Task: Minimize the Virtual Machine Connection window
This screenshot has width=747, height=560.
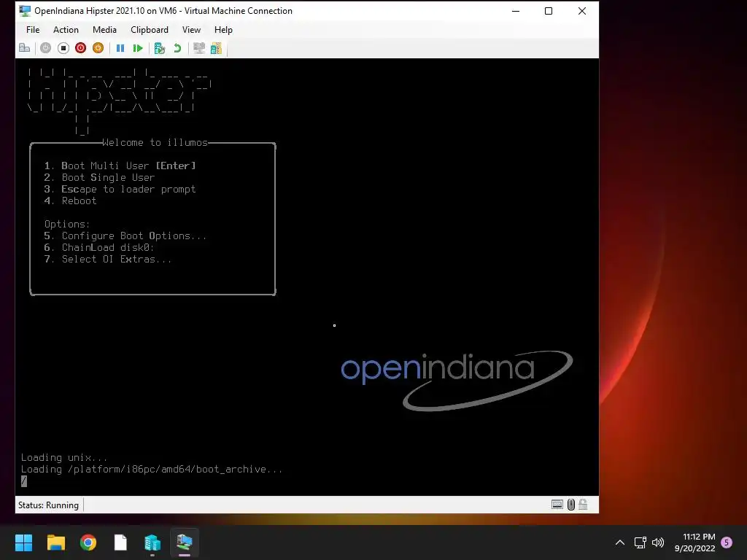Action: click(516, 10)
